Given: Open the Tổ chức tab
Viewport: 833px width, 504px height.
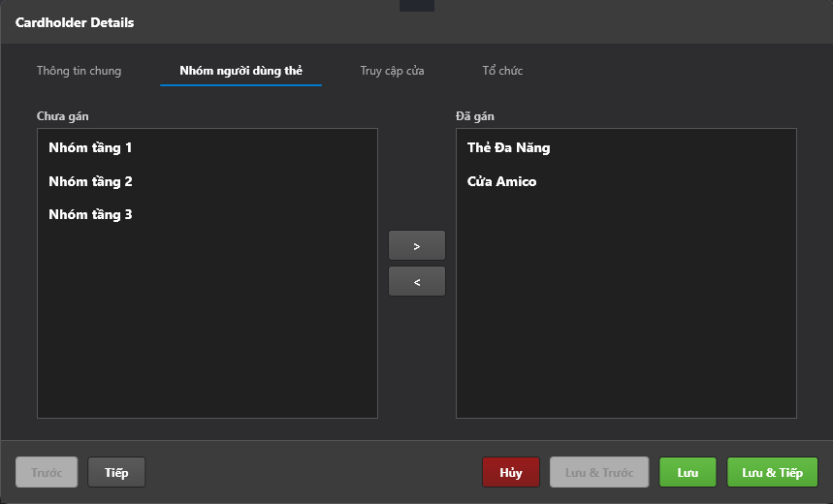Looking at the screenshot, I should [x=502, y=71].
